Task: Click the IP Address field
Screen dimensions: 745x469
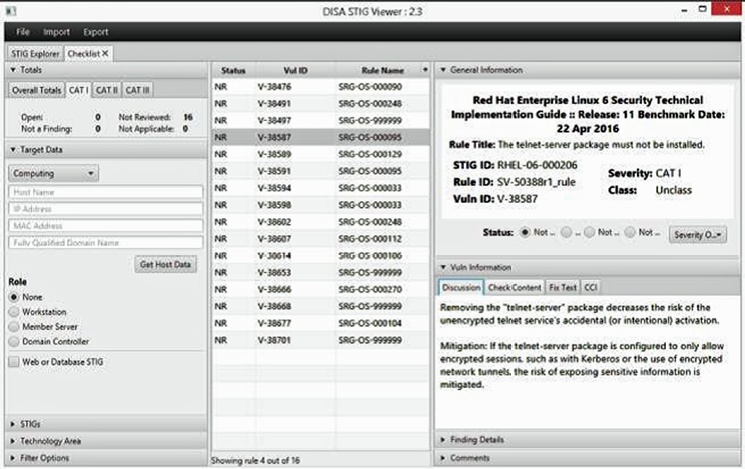Action: tap(105, 209)
